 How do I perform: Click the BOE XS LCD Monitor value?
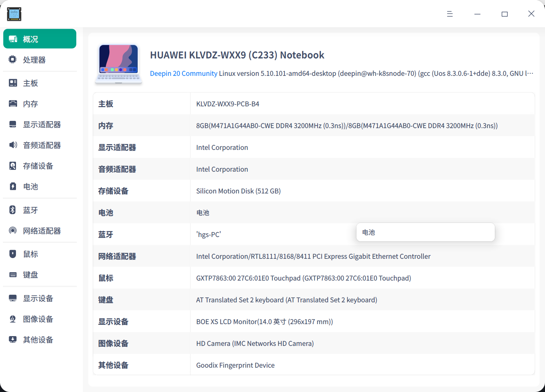pyautogui.click(x=265, y=322)
